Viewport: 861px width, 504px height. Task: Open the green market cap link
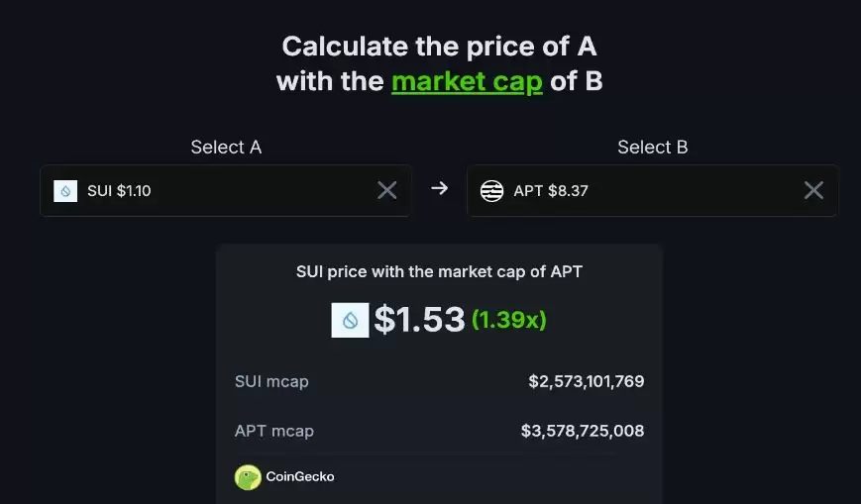467,81
